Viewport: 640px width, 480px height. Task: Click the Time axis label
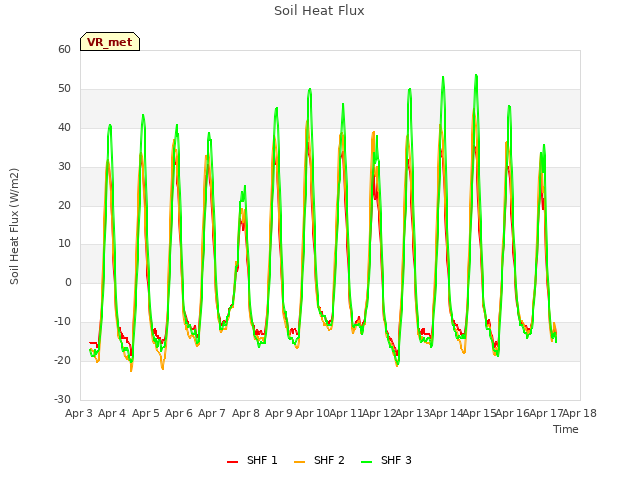(x=566, y=429)
